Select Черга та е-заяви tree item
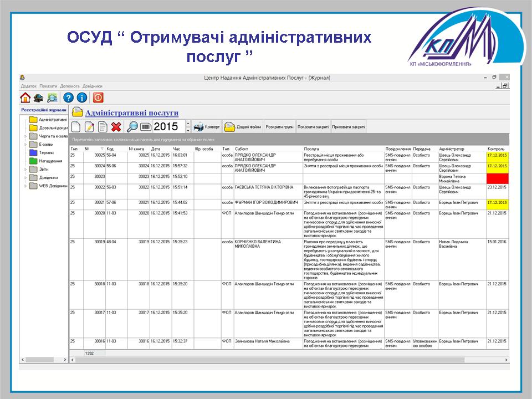The image size is (532, 399). [x=53, y=136]
